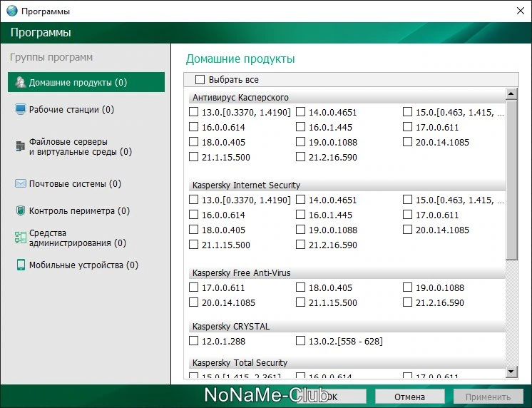Screen dimensions: 532x408
Task: Check 15.0.[0.463, 1.415 under Антивирус Касперского
Action: 407,112
